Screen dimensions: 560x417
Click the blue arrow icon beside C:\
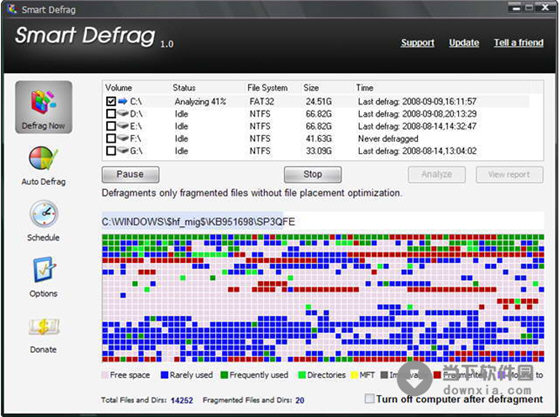click(x=123, y=101)
